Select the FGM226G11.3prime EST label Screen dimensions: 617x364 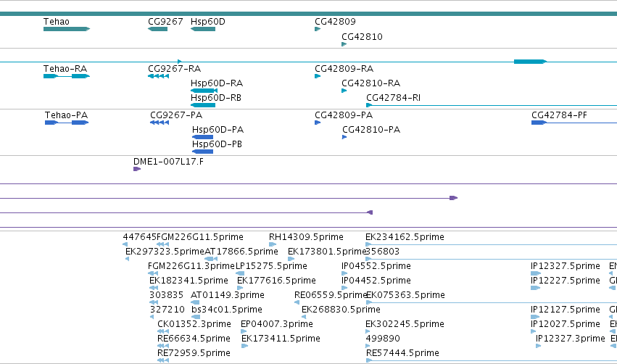click(191, 266)
